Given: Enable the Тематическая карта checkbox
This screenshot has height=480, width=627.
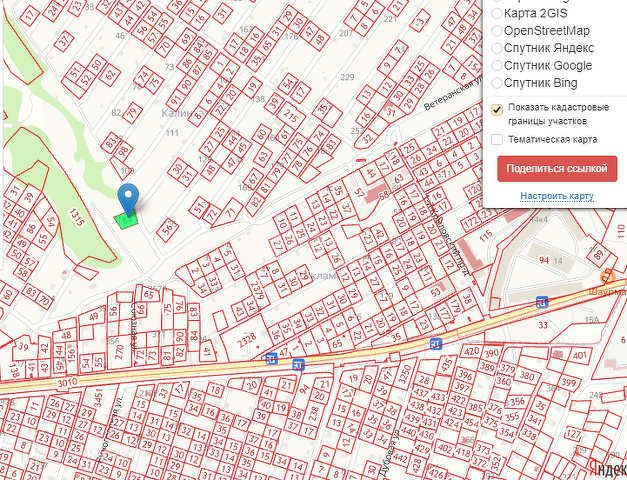Looking at the screenshot, I should coord(497,140).
